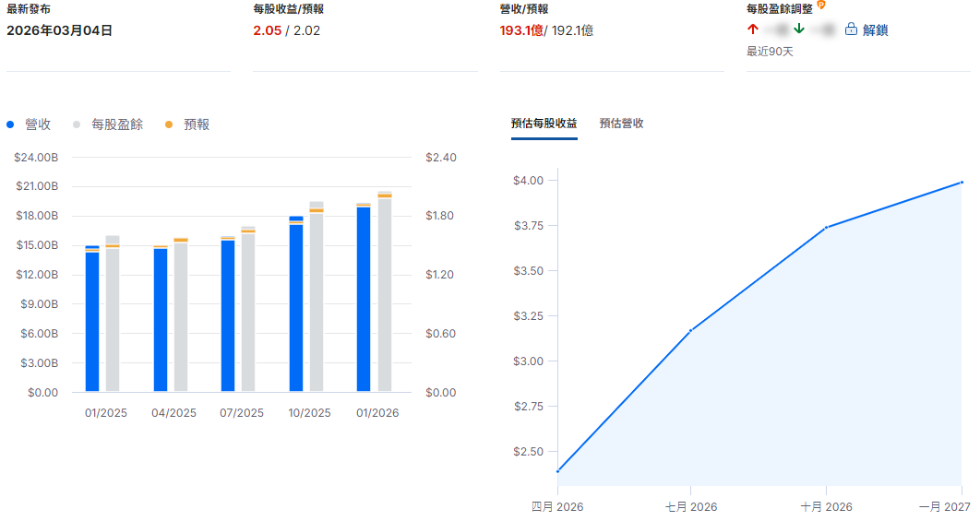Click the 四月 2026 data point on line chart
Screen dimensions: 980x521
click(x=557, y=471)
